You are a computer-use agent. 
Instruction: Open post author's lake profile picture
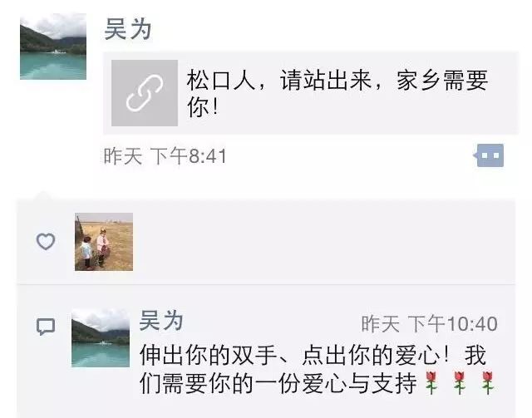(53, 47)
